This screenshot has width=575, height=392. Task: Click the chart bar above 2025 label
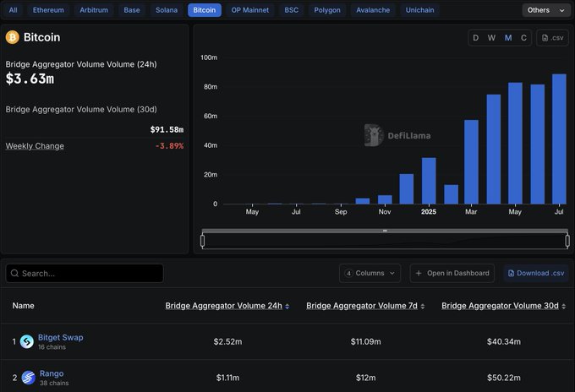pyautogui.click(x=429, y=181)
